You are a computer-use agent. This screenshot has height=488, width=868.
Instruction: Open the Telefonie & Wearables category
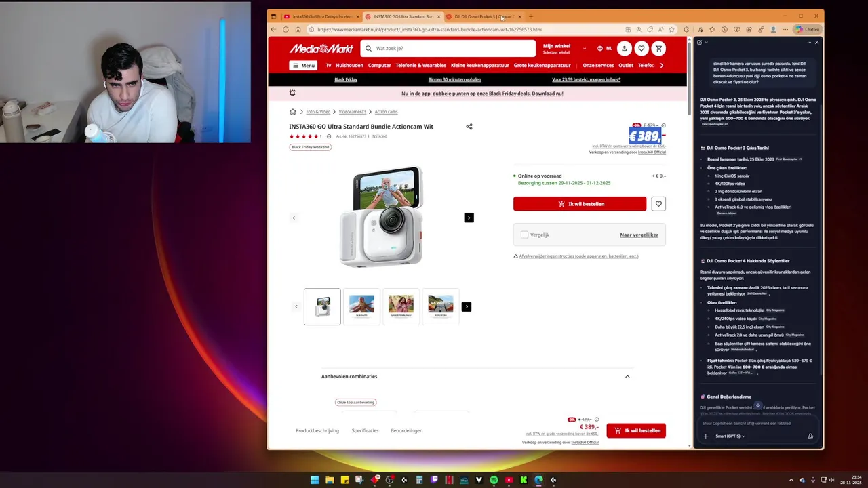[421, 66]
